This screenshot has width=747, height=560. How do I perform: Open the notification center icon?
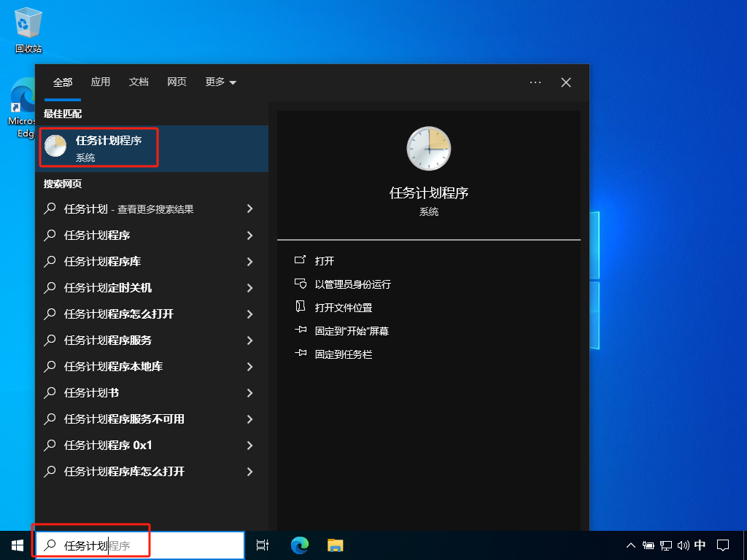click(723, 545)
